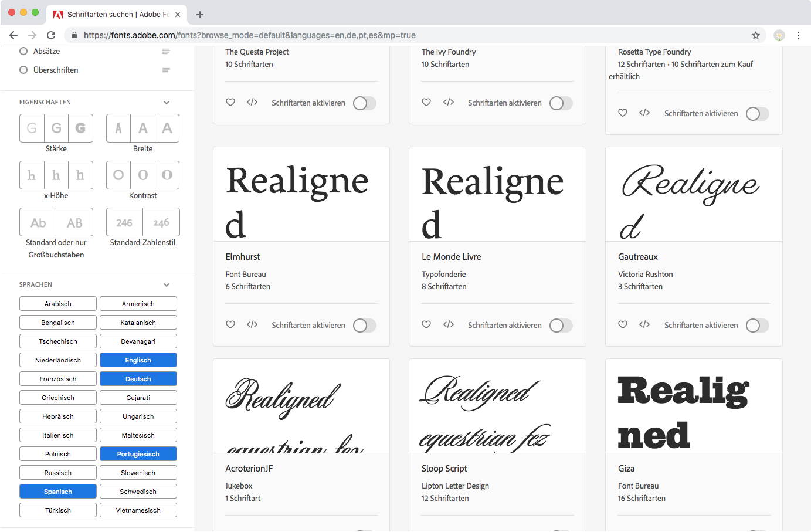Toggle Schriftarten aktivieren for Gautreaux

(x=757, y=325)
